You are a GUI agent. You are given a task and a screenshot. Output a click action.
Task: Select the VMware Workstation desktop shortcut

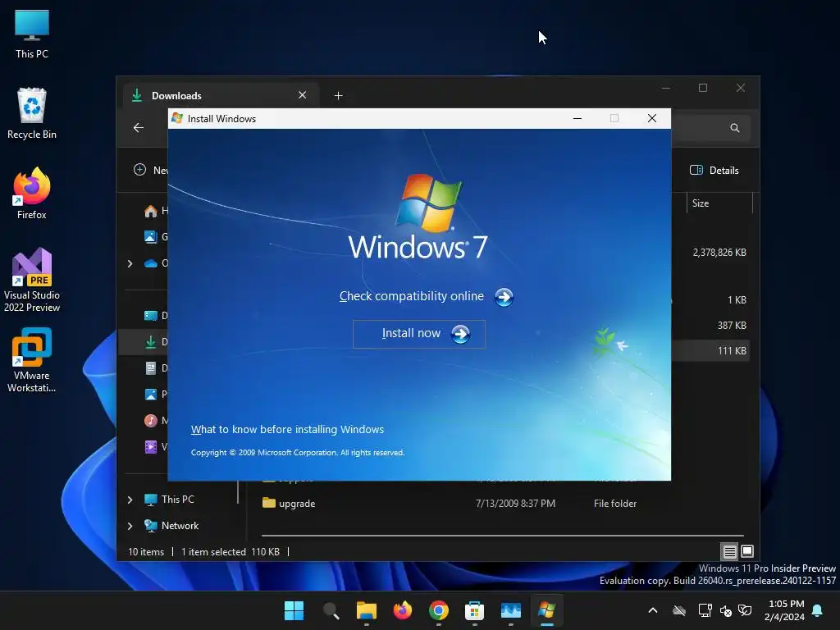point(32,360)
